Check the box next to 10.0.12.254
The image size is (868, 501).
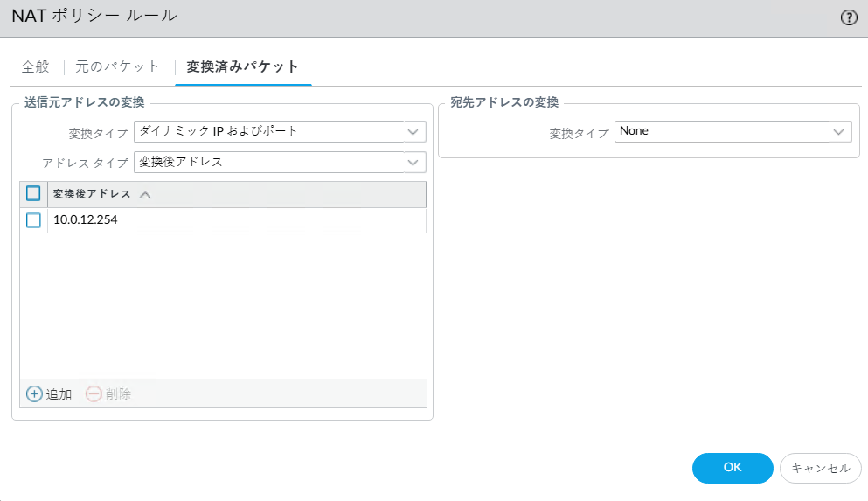tap(33, 220)
